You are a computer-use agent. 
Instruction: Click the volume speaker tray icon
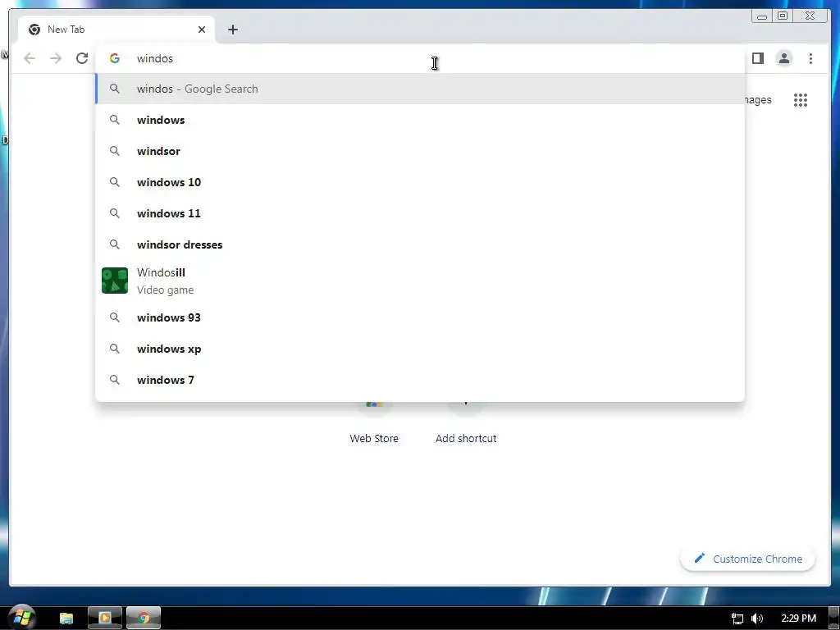coord(757,619)
